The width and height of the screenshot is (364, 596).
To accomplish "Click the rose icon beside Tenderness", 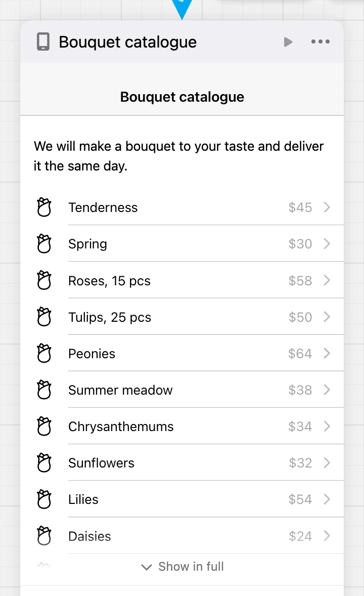I will (44, 207).
